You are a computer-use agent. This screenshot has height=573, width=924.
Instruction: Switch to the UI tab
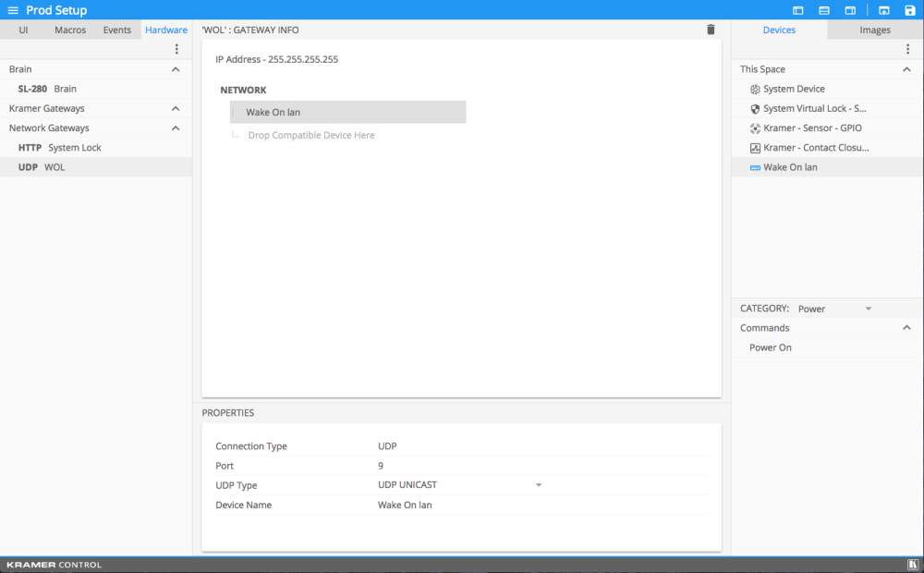(x=23, y=30)
